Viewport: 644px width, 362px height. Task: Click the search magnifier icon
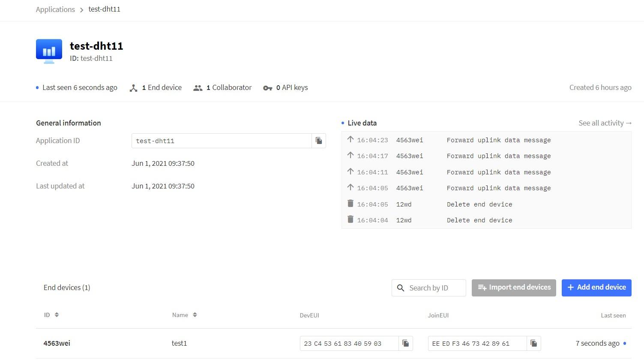pyautogui.click(x=401, y=288)
